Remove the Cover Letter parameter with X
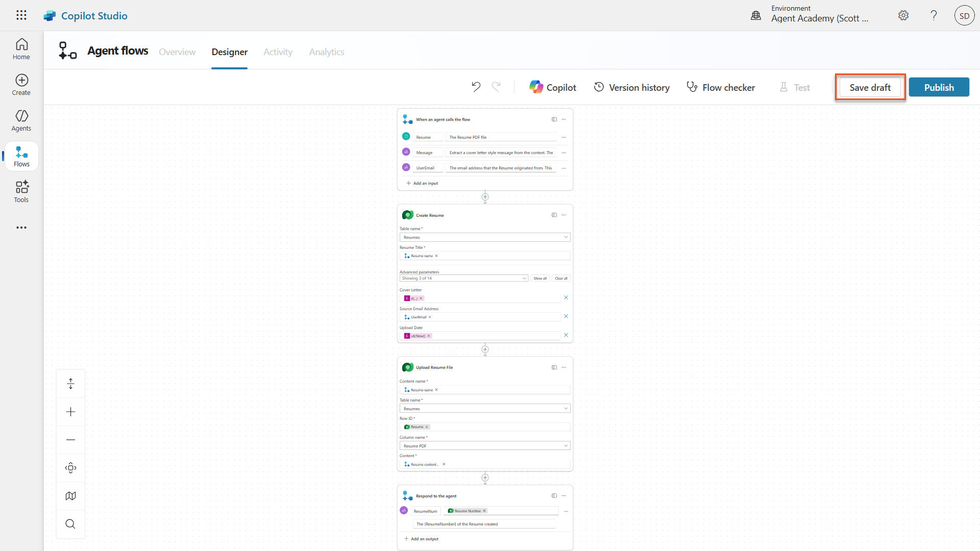The image size is (980, 551). (566, 297)
